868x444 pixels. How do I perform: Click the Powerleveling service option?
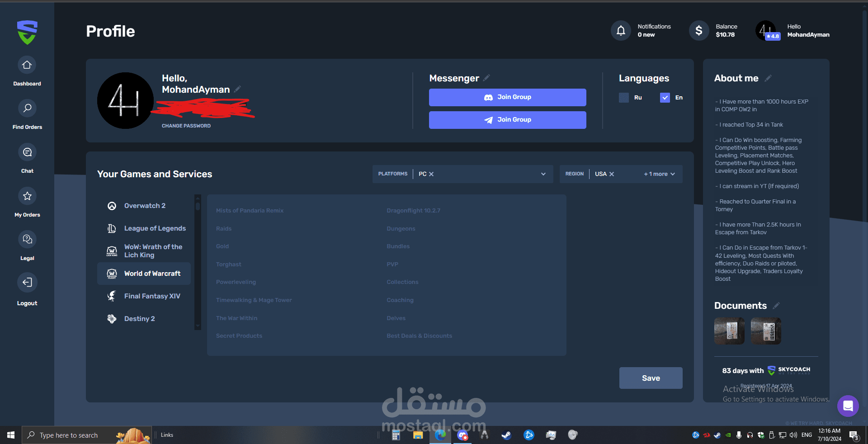pyautogui.click(x=236, y=282)
